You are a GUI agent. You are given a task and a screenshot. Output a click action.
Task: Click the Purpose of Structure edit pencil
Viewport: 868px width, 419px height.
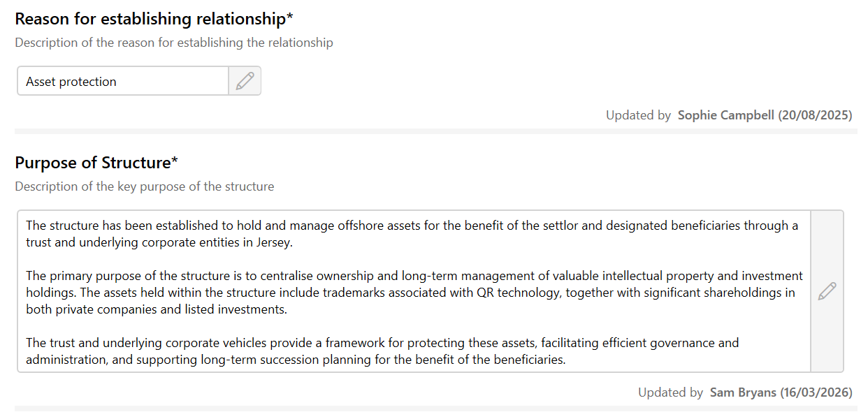pos(827,291)
